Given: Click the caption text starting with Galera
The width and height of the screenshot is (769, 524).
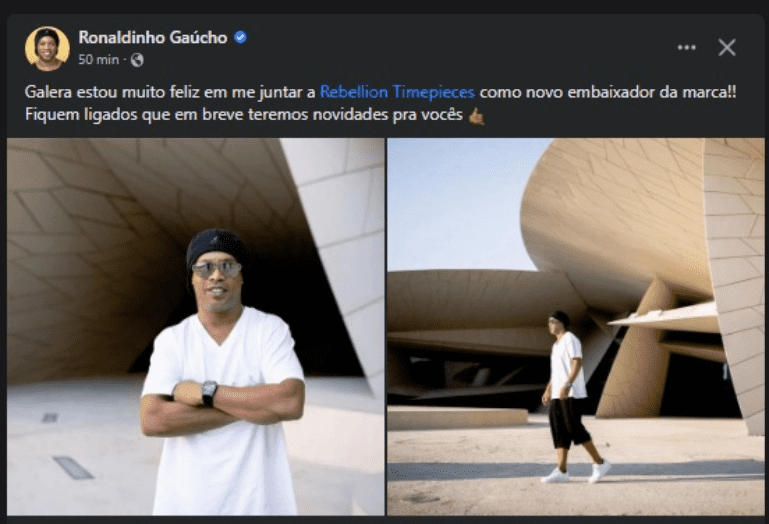Looking at the screenshot, I should click(381, 104).
